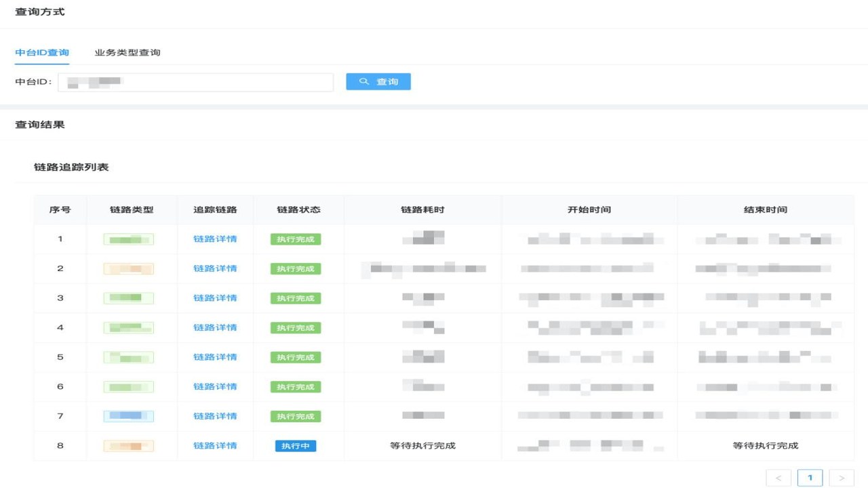Go to previous page arrow
Screen dimensions: 868x488
[778, 478]
